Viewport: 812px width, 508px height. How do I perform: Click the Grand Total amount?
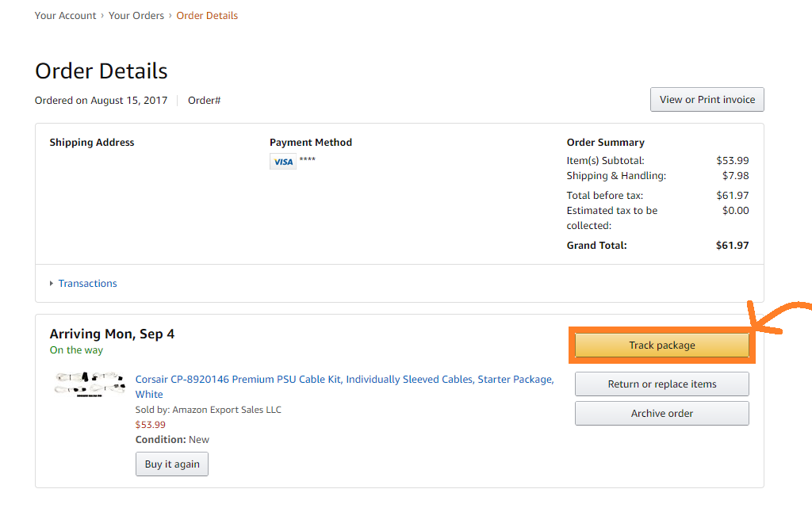732,245
